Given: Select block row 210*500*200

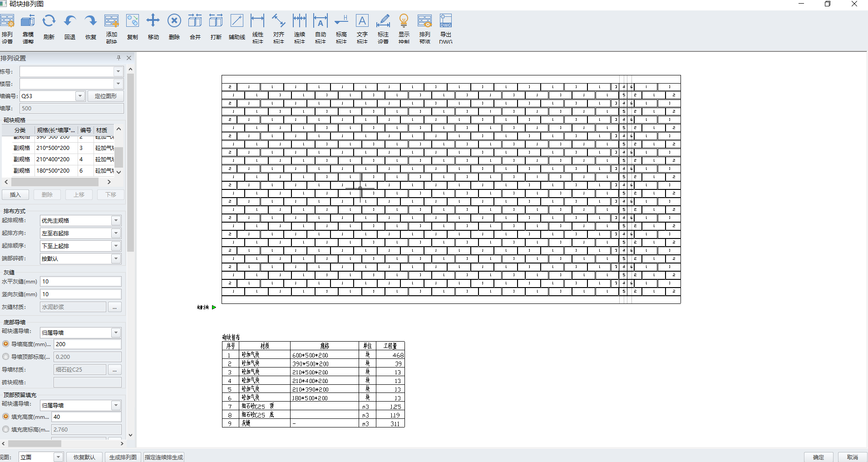Looking at the screenshot, I should click(58, 148).
